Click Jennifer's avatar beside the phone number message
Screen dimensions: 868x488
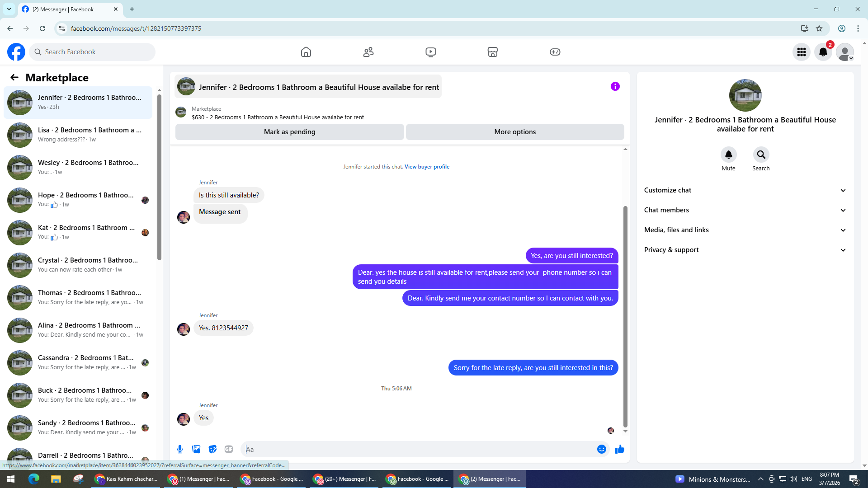[184, 329]
